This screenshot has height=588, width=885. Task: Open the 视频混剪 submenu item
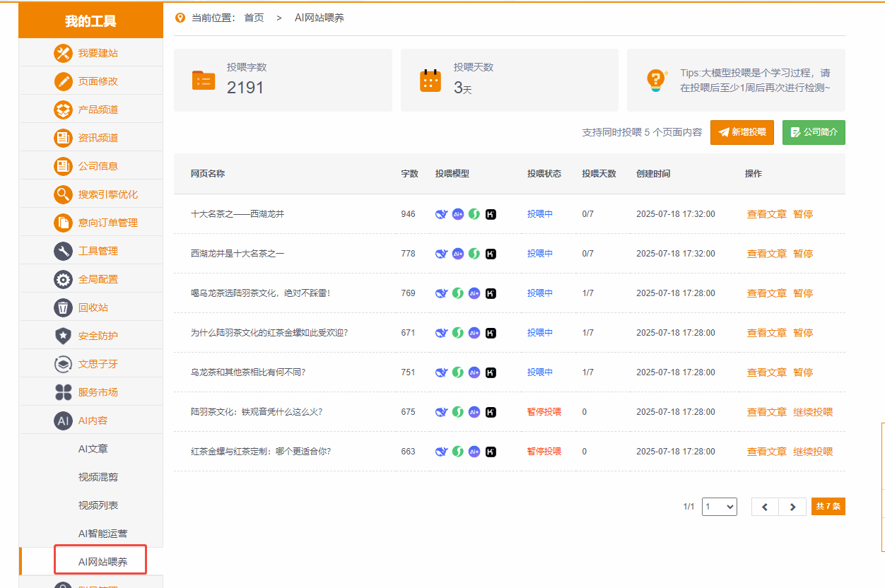(98, 477)
